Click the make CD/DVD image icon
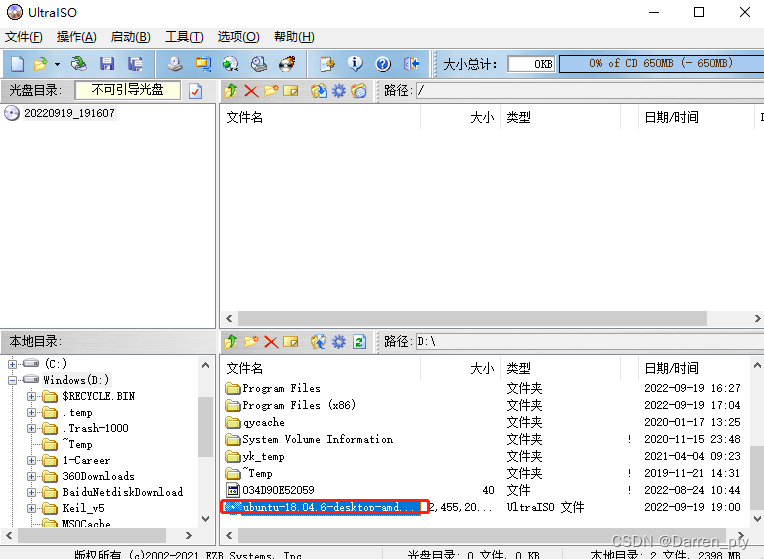This screenshot has height=559, width=764. [x=175, y=64]
